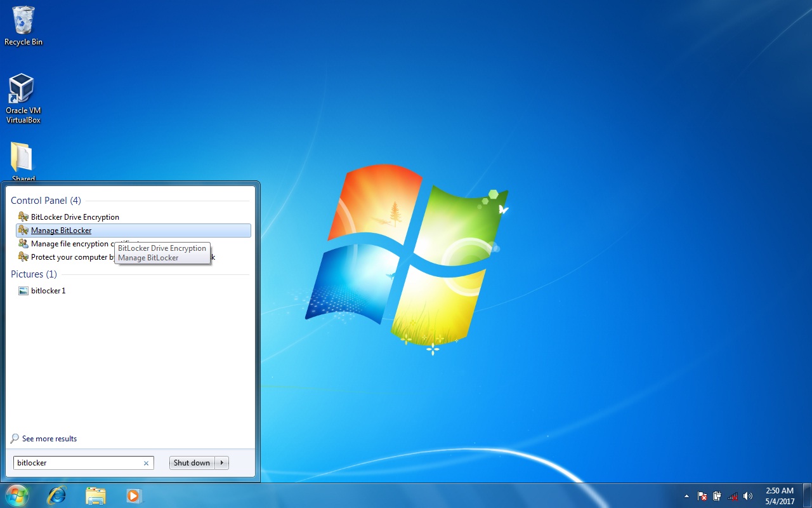Open the Manage BitLocker result
This screenshot has height=508, width=812.
click(x=133, y=231)
